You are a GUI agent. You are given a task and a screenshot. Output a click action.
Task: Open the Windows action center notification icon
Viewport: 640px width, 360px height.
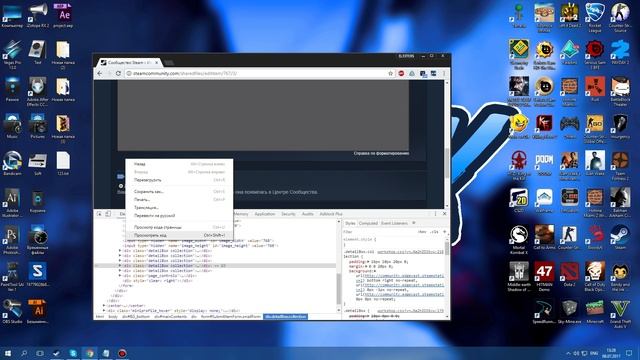629,353
